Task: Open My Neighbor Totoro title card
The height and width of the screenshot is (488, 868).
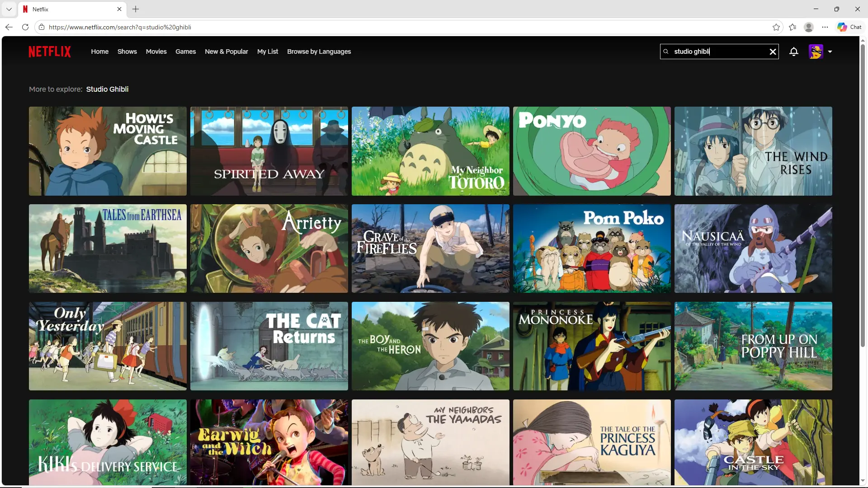Action: [x=430, y=151]
